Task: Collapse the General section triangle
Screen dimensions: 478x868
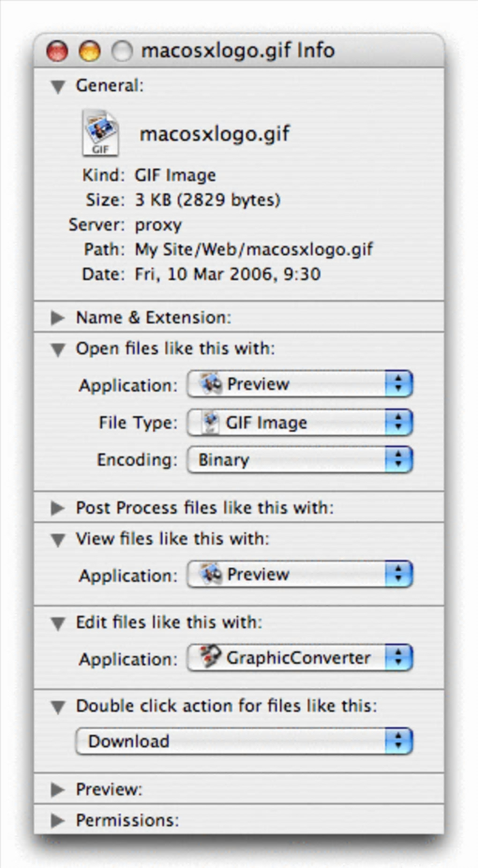Action: click(x=58, y=86)
